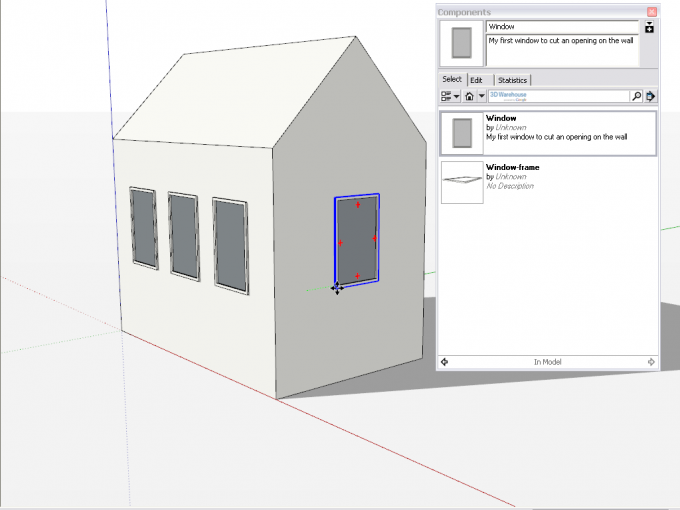Select the Window-frame component in the list

click(x=548, y=181)
